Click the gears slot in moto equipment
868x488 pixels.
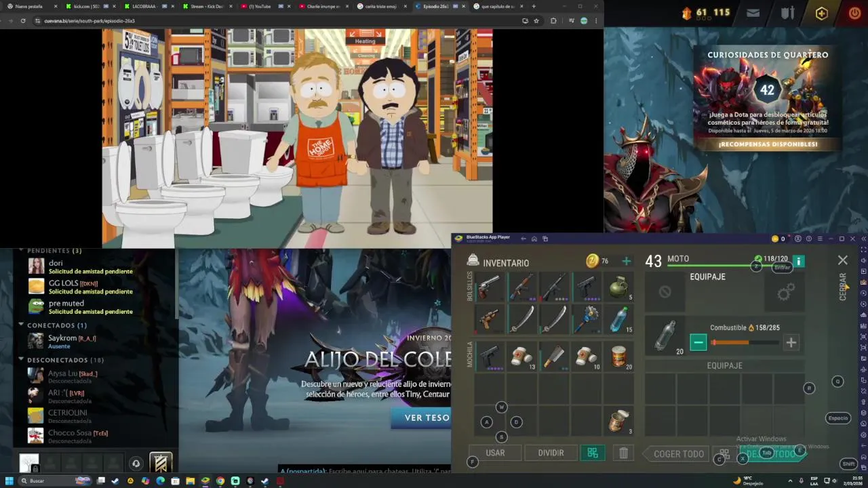pos(785,292)
